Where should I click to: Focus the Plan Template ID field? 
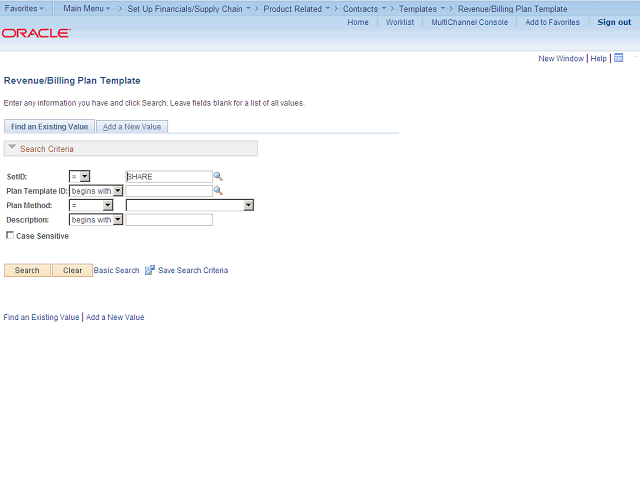pyautogui.click(x=169, y=191)
